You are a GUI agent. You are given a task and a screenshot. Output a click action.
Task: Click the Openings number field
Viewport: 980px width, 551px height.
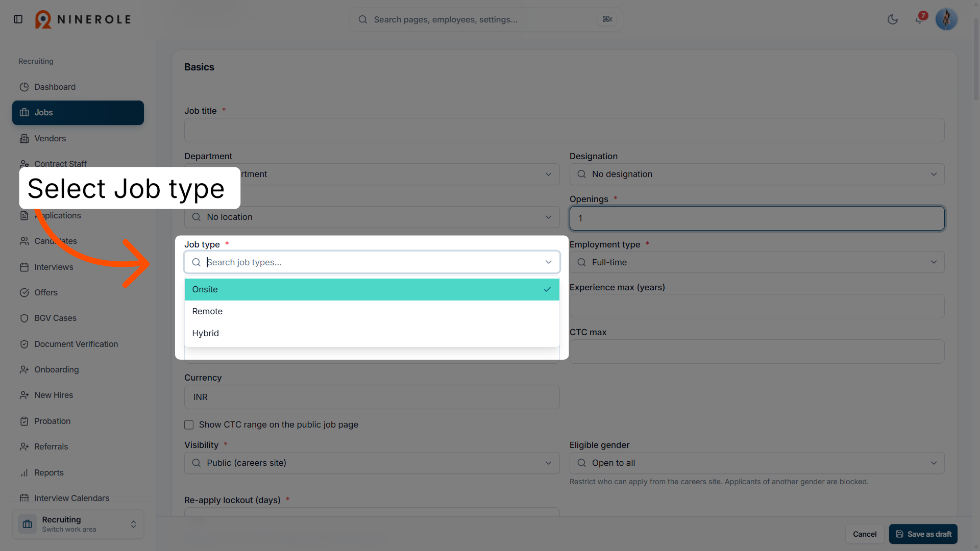pyautogui.click(x=757, y=218)
